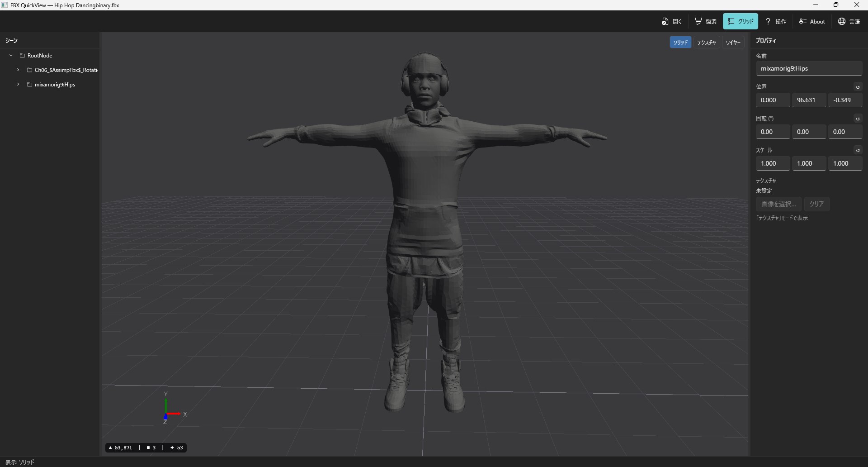
Task: Select the Ch06_$AssimpFbx$_Rotati node
Action: tap(66, 70)
